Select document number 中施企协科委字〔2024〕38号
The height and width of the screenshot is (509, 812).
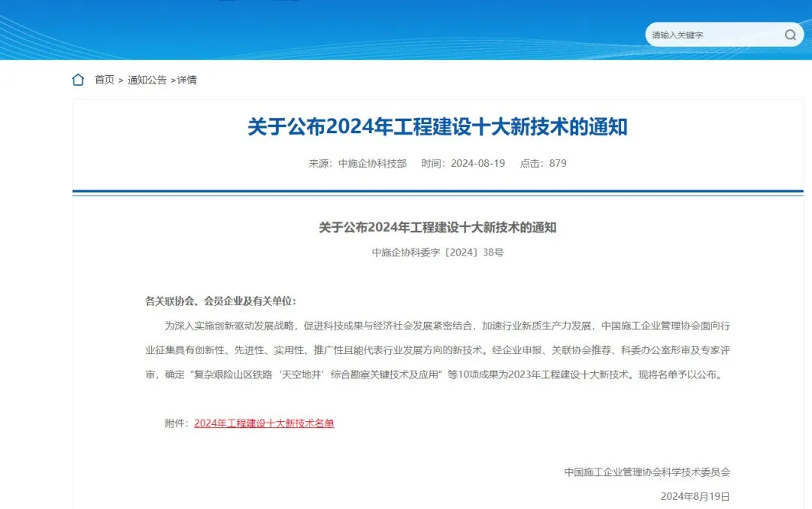pos(438,253)
